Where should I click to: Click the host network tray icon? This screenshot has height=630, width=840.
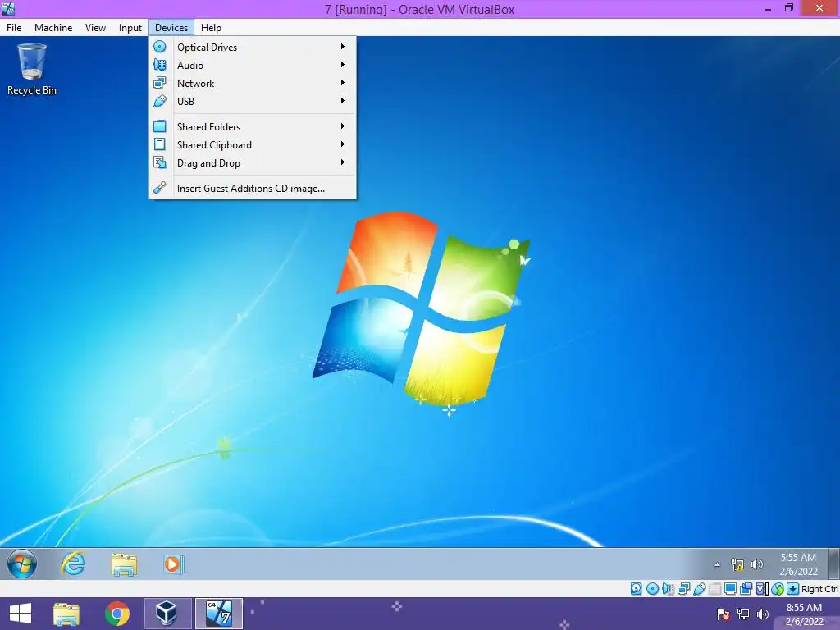743,614
